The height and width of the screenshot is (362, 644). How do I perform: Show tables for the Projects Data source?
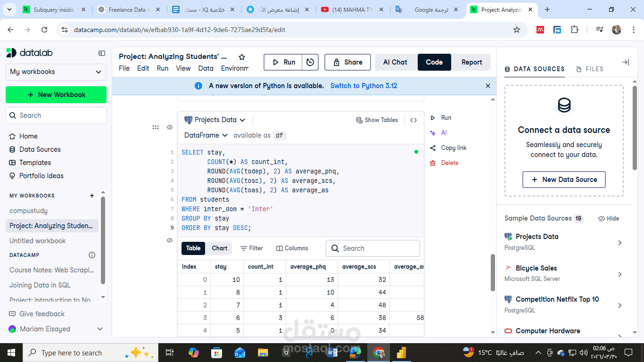click(377, 120)
